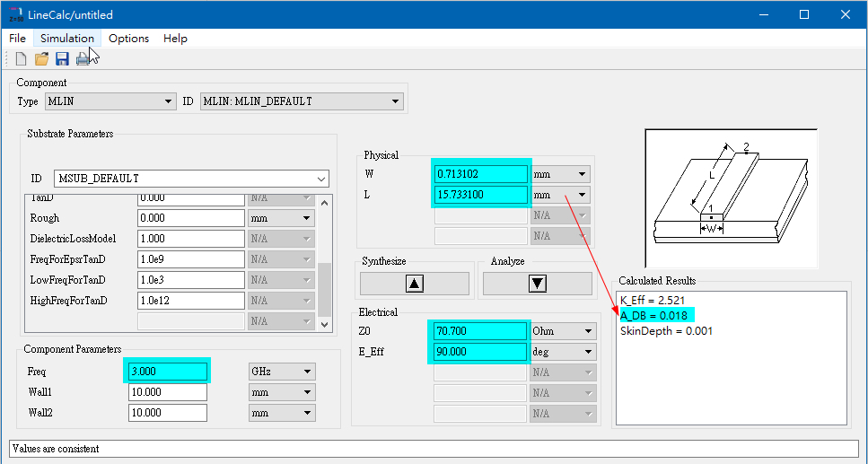Open the Wall1 unit mm dropdown
This screenshot has width=868, height=464.
click(x=282, y=392)
